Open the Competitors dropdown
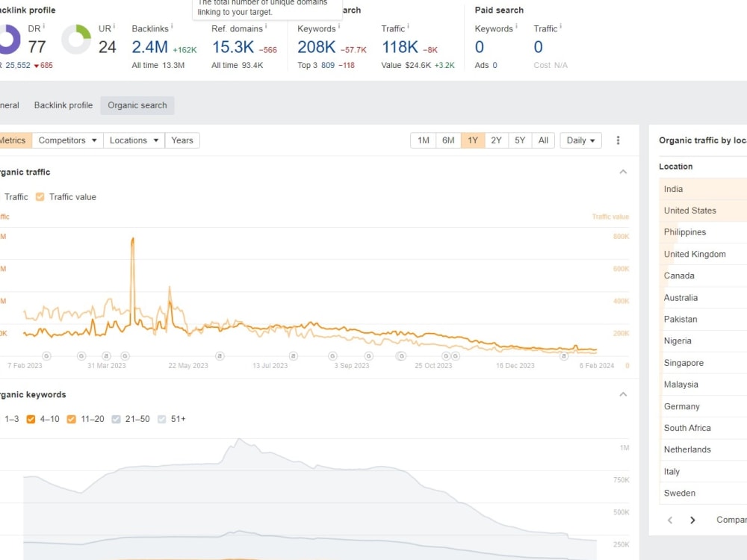Viewport: 747px width, 560px height. (x=68, y=140)
